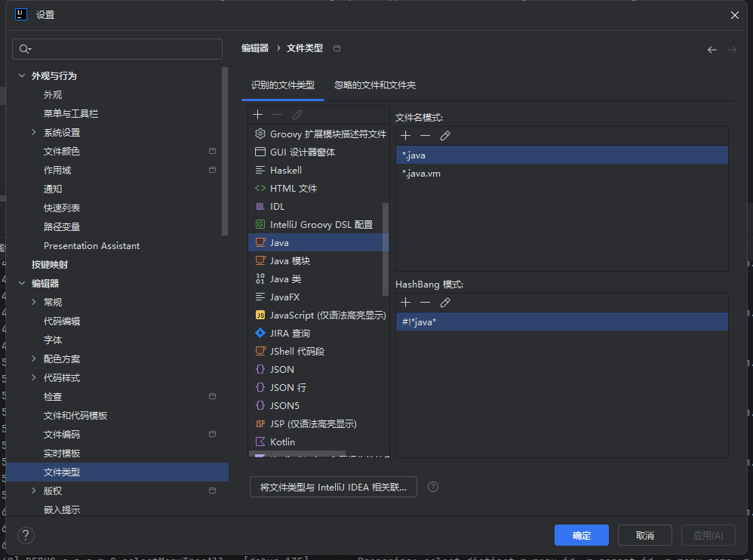Click the 编辑器 breadcrumb link
The height and width of the screenshot is (560, 753).
(x=255, y=48)
